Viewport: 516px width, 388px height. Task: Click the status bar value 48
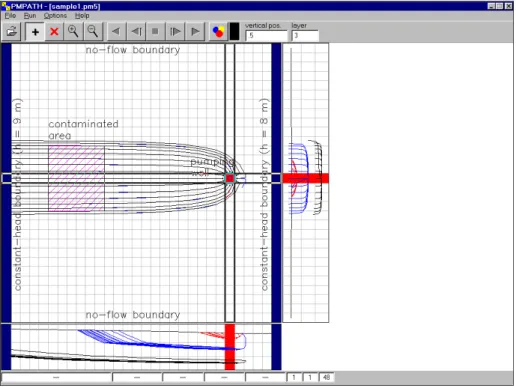click(x=326, y=377)
